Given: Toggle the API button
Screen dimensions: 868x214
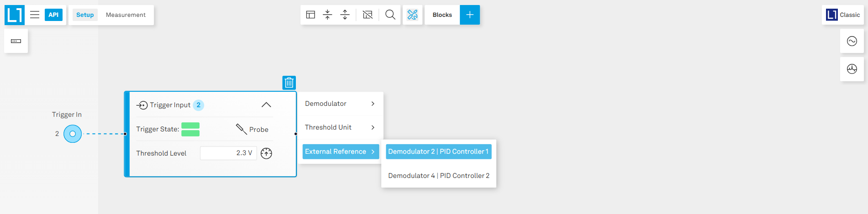Looking at the screenshot, I should click(x=53, y=15).
